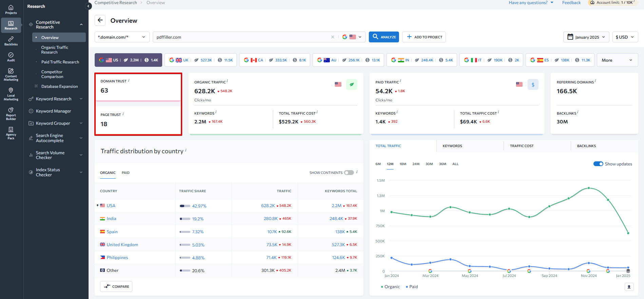Open Report Builder sidebar section
The height and width of the screenshot is (299, 644).
(x=11, y=114)
